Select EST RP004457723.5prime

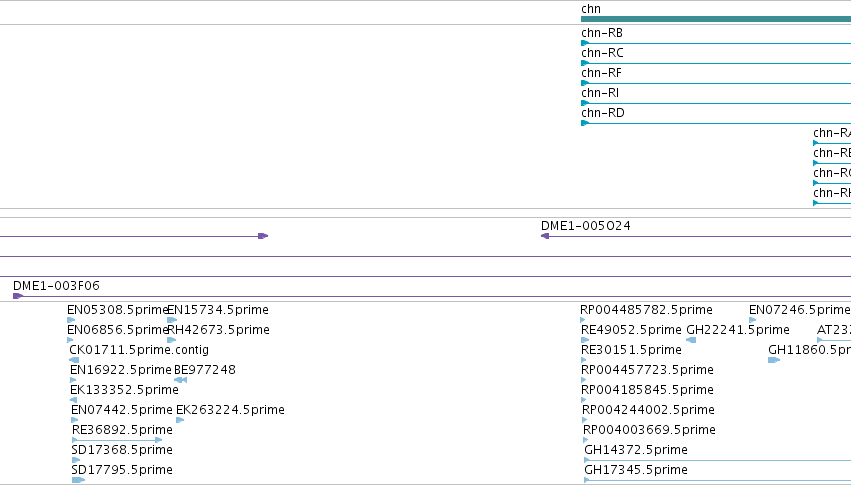pyautogui.click(x=647, y=370)
